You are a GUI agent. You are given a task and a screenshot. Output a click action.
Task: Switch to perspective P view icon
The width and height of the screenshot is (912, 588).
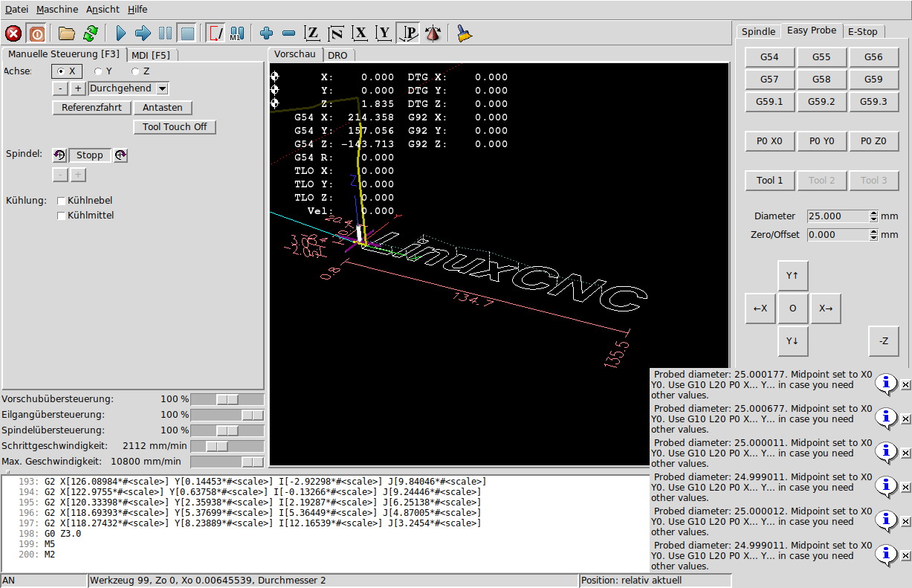pos(408,33)
